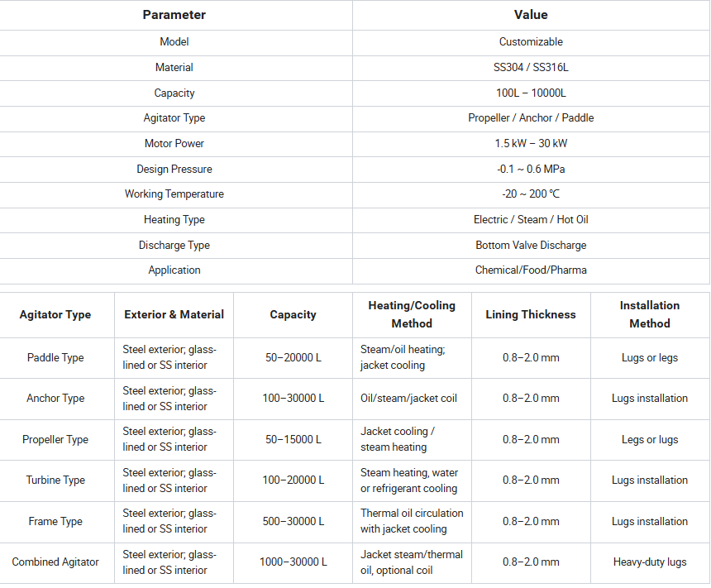
Task: Select the SS304 / SS316L material value
Action: pyautogui.click(x=531, y=67)
